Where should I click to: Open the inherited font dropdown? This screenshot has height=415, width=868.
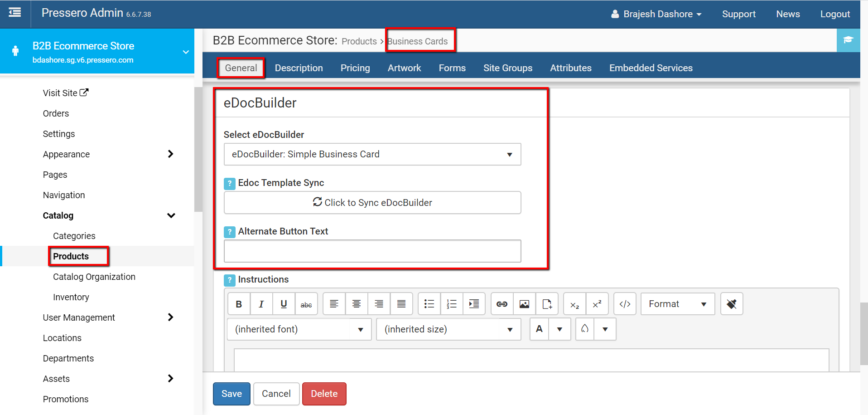click(x=299, y=329)
